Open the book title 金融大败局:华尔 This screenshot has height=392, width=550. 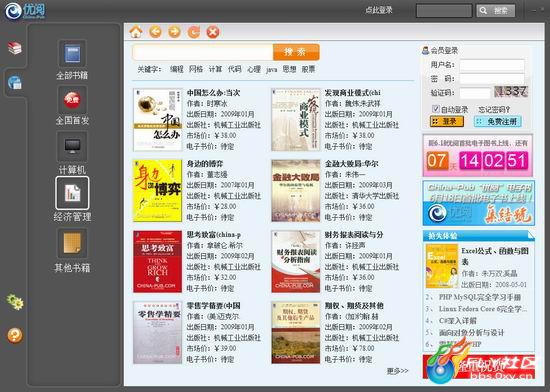(351, 164)
